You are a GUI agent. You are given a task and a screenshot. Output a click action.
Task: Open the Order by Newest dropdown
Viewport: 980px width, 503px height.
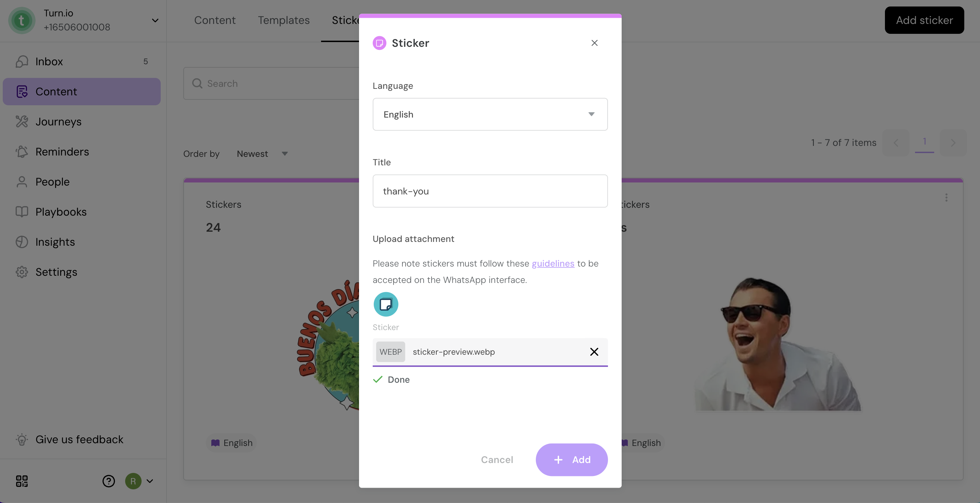click(262, 153)
